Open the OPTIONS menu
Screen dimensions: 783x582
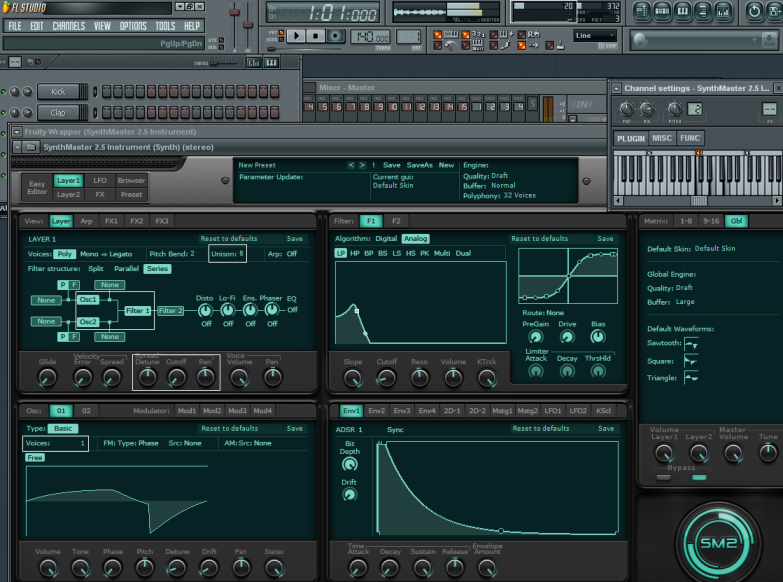click(x=132, y=26)
